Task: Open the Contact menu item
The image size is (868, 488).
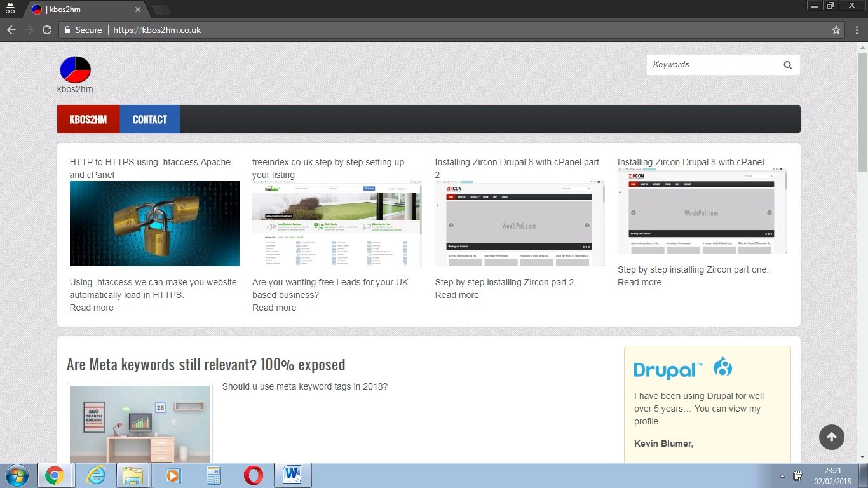Action: tap(149, 119)
